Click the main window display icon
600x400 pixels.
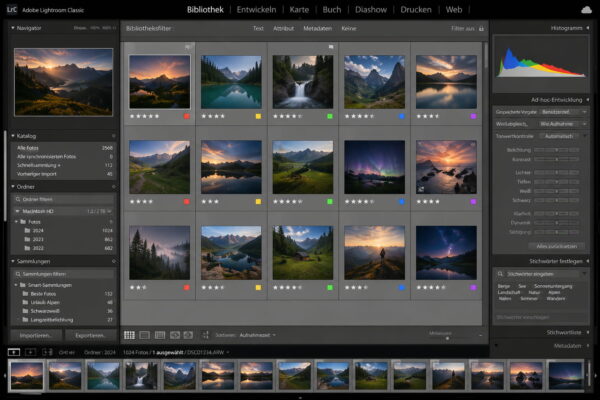(14, 352)
